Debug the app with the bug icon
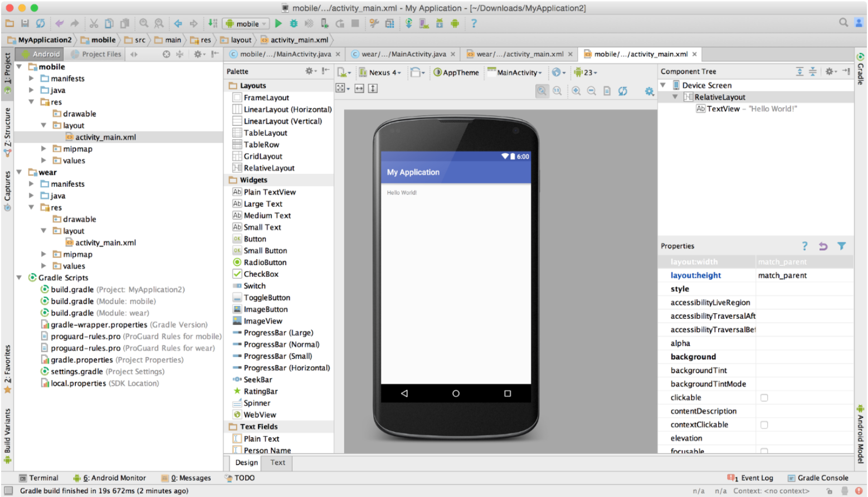 coord(294,23)
